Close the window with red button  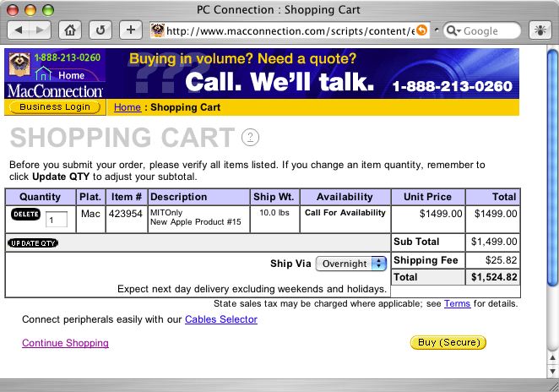13,10
